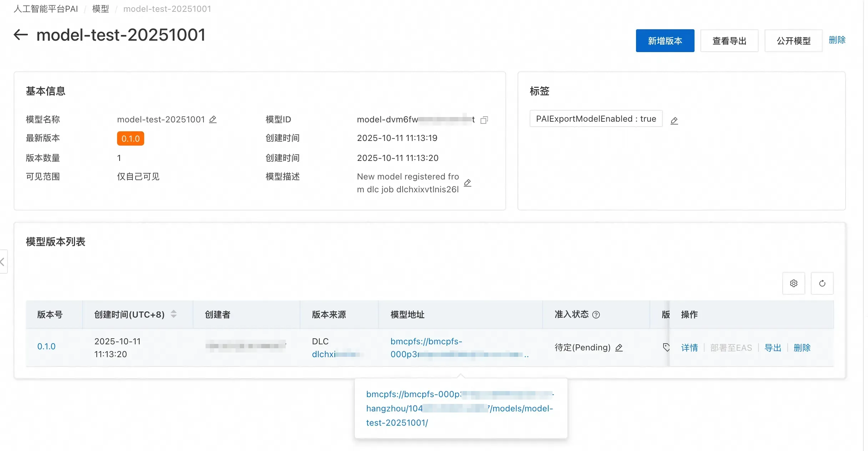Viewport: 868px width, 451px height.
Task: Go to 人工智能平台PAI breadcrumb
Action: (x=46, y=9)
